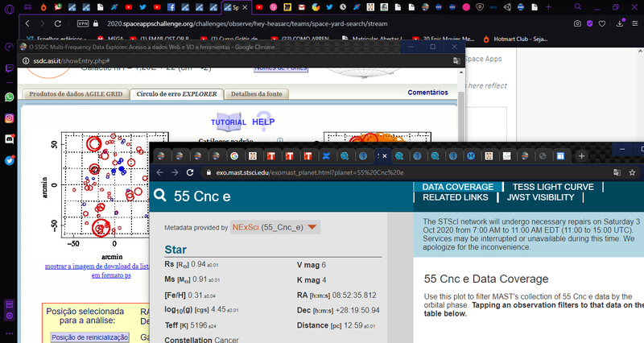Screen dimensions: 644x343
Task: Open Discord in Opera sidebar
Action: tap(9, 139)
